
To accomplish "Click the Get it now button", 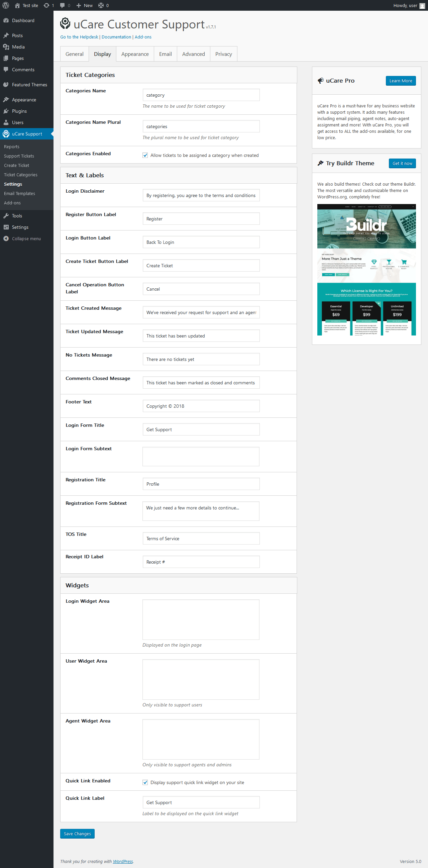I will [x=402, y=164].
